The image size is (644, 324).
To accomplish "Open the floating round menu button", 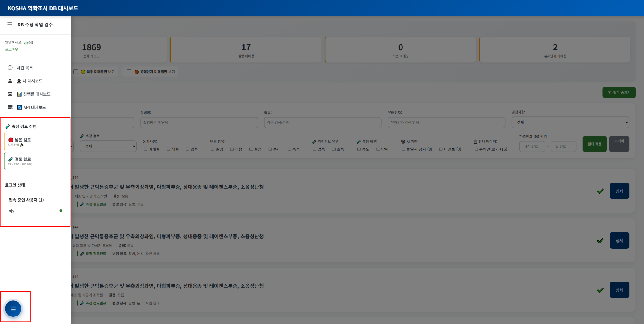I will pos(13,309).
